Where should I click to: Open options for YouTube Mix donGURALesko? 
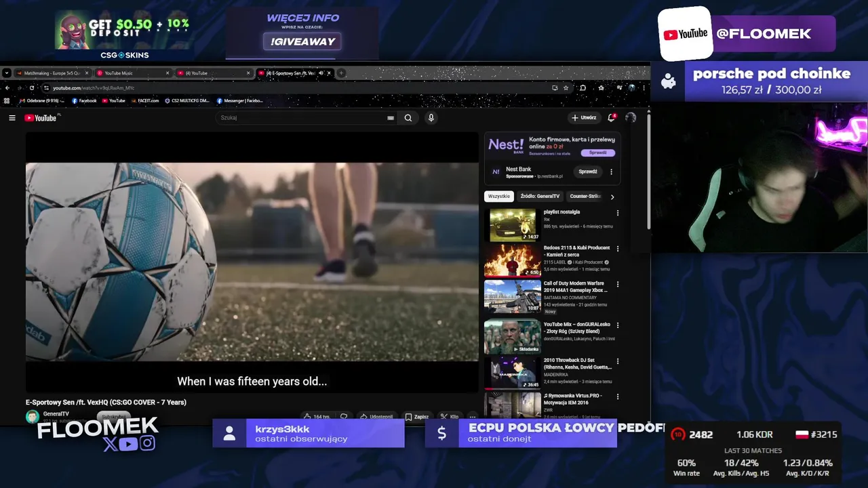point(617,325)
